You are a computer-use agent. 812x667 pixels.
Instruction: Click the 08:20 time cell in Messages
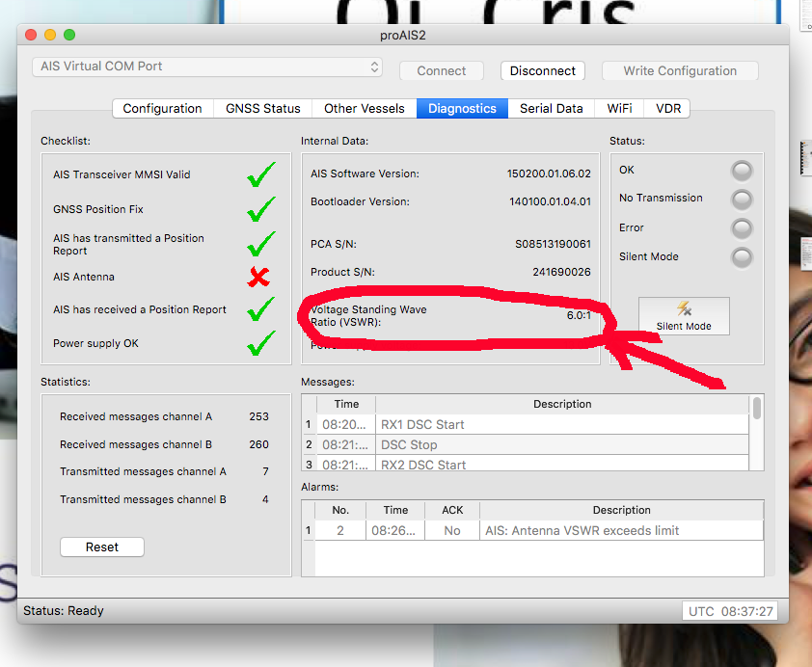point(344,425)
